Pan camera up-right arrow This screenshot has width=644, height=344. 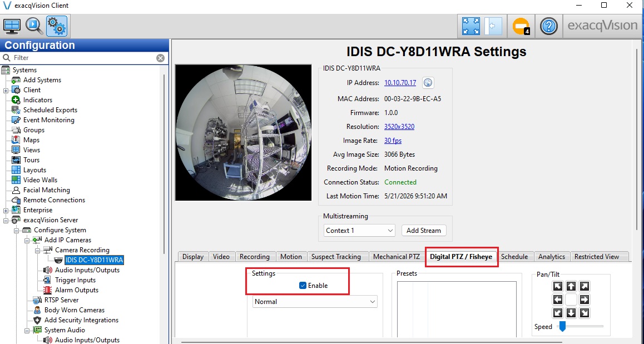[584, 286]
